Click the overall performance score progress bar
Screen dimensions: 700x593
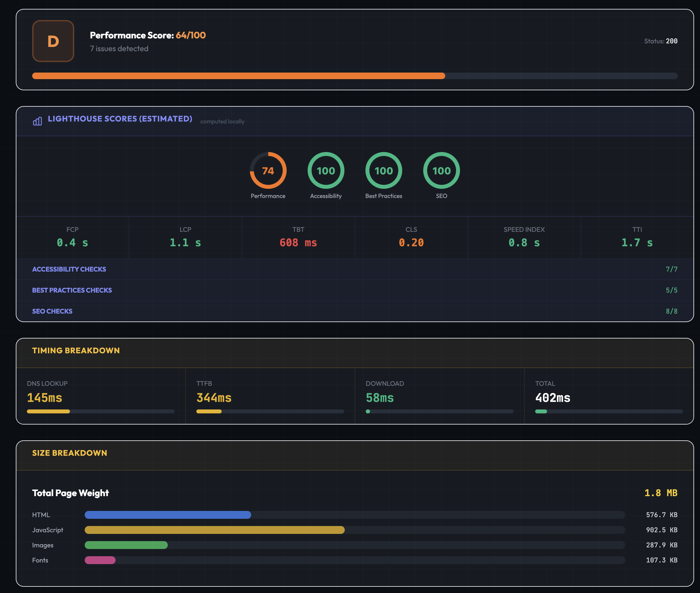click(355, 76)
